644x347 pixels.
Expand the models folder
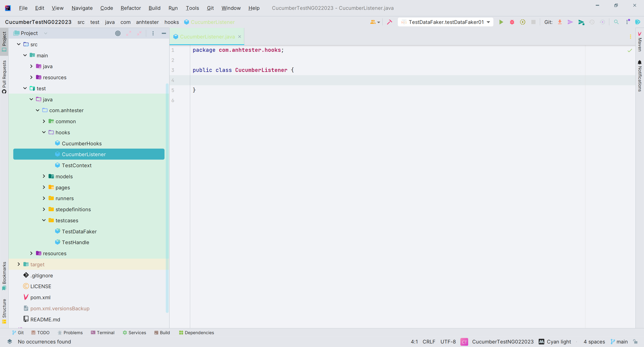(x=44, y=176)
